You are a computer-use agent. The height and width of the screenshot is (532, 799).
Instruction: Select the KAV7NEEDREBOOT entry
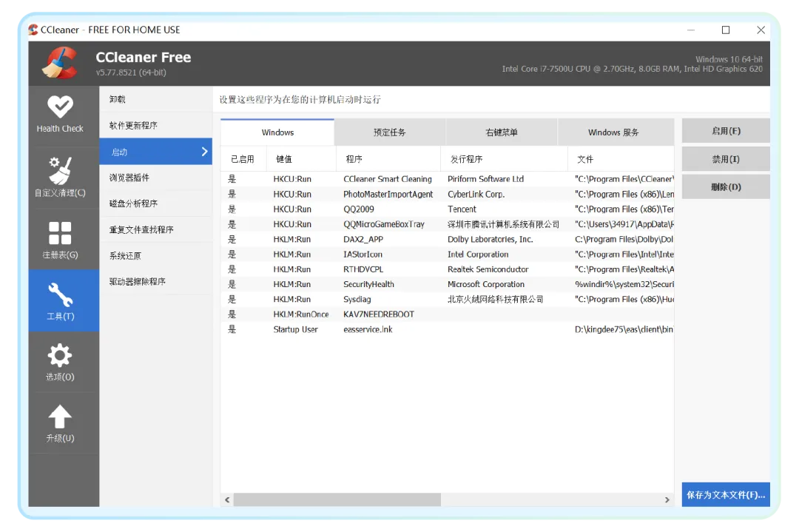click(x=448, y=314)
